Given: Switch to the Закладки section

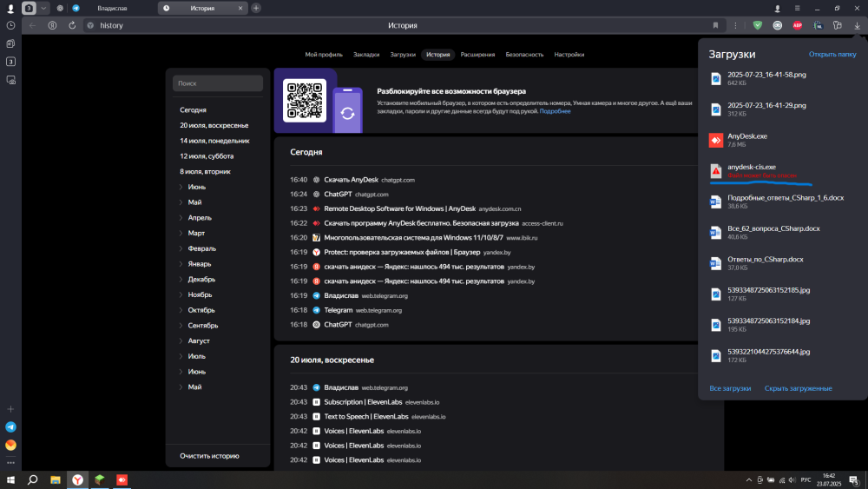Looking at the screenshot, I should pos(366,54).
